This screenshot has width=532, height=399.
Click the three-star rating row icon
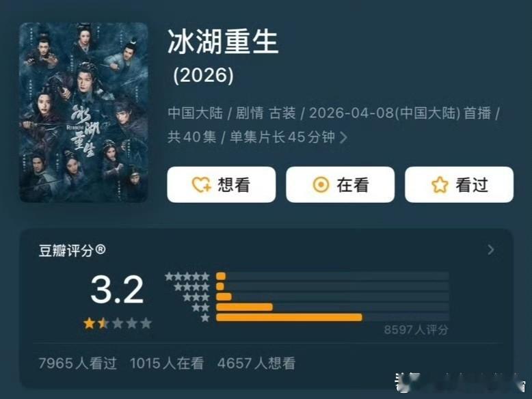[x=196, y=297]
